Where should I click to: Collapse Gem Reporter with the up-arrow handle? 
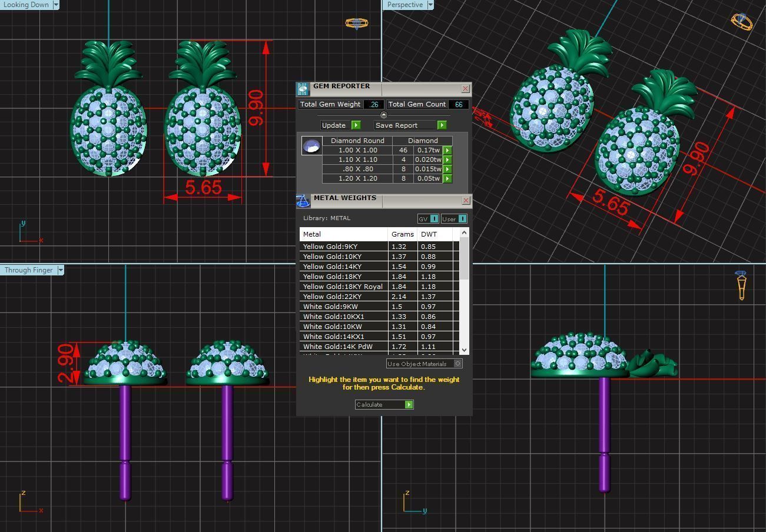click(384, 115)
